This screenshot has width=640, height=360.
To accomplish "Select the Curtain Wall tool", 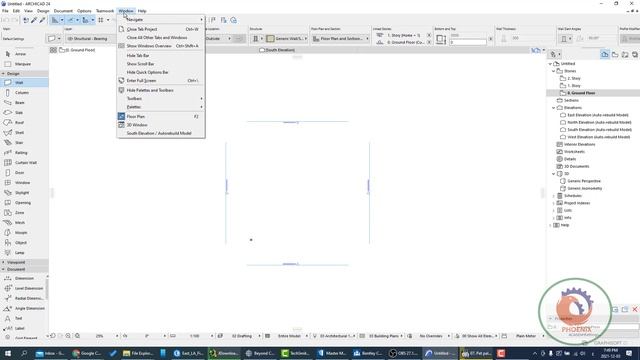I will click(26, 162).
